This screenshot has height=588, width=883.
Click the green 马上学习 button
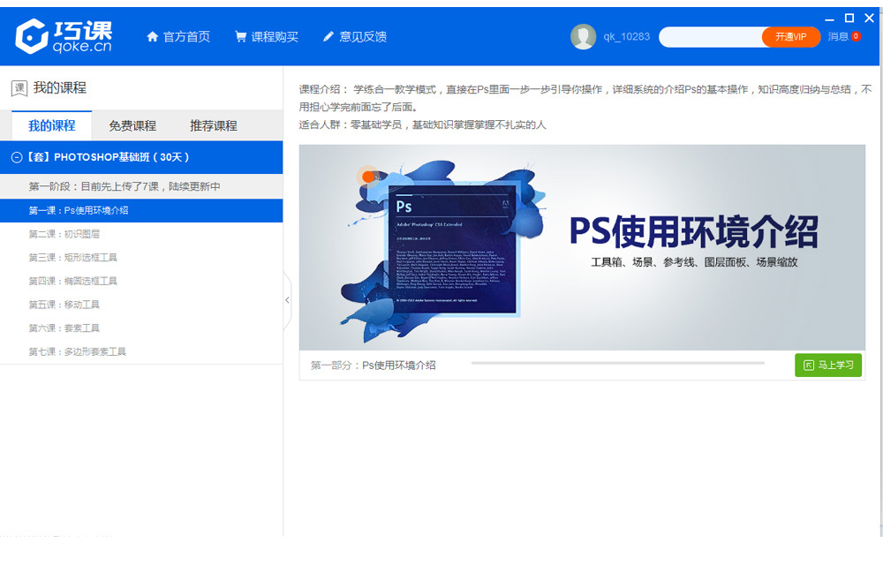coord(827,365)
